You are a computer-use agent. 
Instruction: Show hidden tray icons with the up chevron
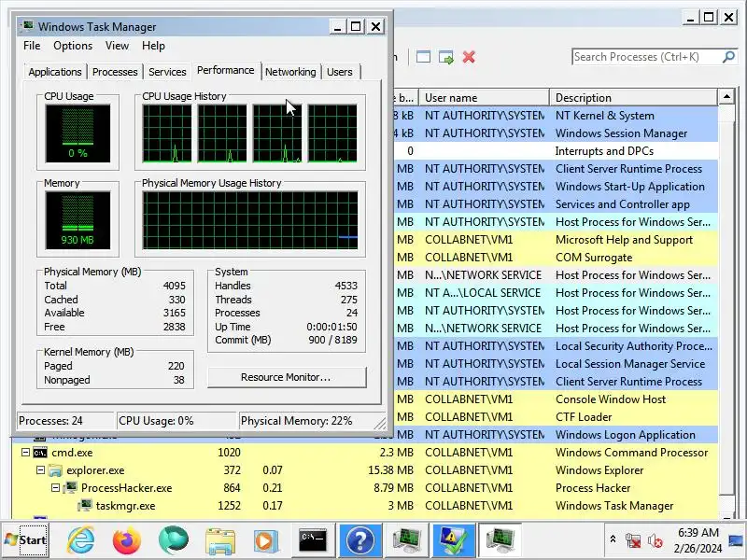613,539
